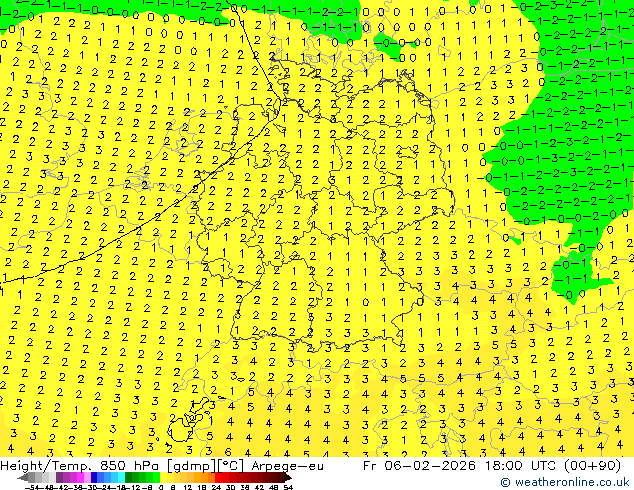Click the [gdmp] unit label
The height and width of the screenshot is (490, 634).
[191, 466]
